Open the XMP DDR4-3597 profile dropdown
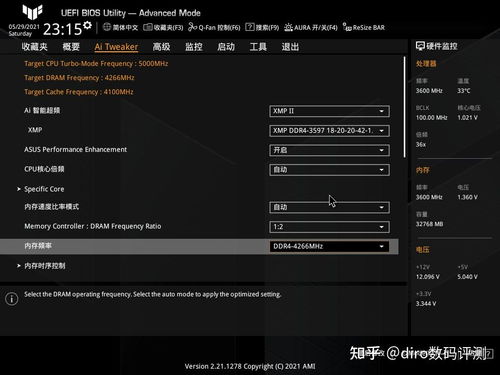Viewport: 500px width, 375px height. (329, 131)
